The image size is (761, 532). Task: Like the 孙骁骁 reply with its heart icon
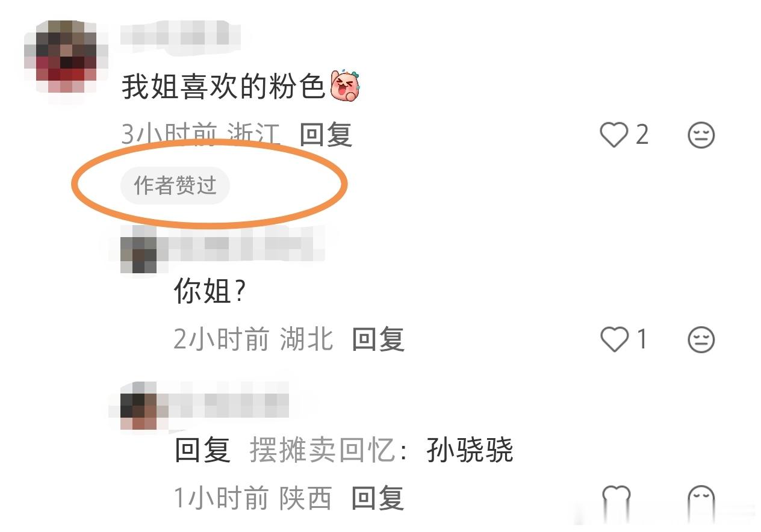[616, 498]
